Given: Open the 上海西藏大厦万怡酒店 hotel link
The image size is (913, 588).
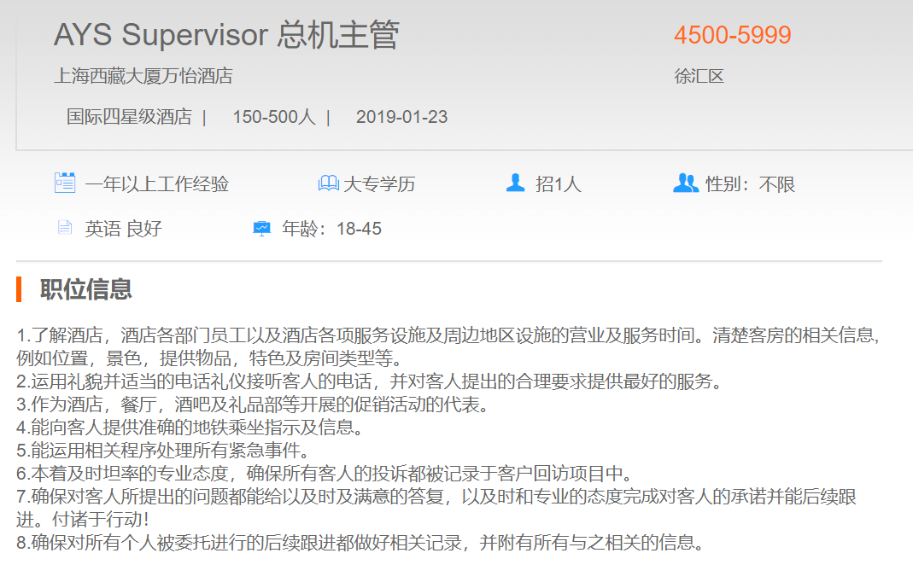Looking at the screenshot, I should [143, 76].
